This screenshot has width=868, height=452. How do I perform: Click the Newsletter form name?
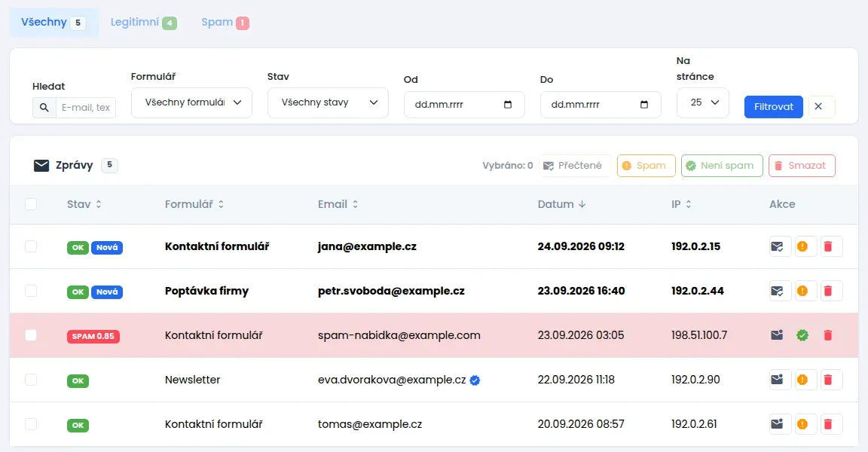[x=193, y=380]
